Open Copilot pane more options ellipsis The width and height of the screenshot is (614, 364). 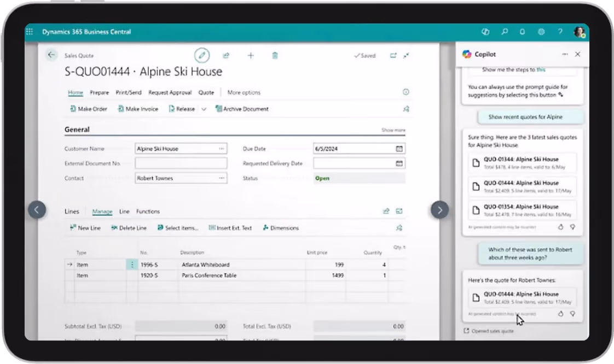coord(565,54)
